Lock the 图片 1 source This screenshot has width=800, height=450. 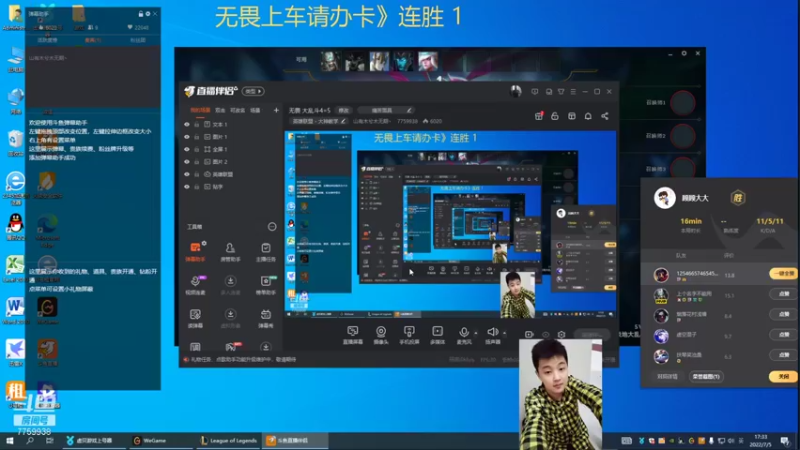(197, 137)
